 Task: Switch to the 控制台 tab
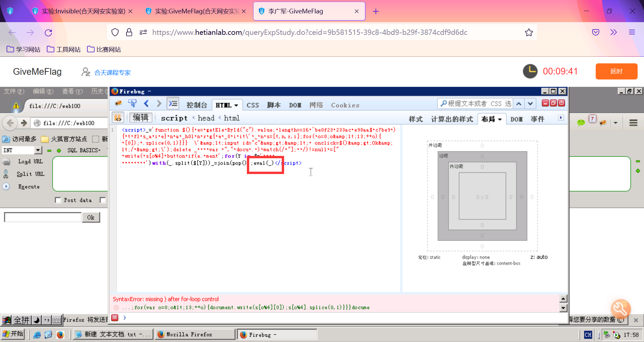[197, 105]
